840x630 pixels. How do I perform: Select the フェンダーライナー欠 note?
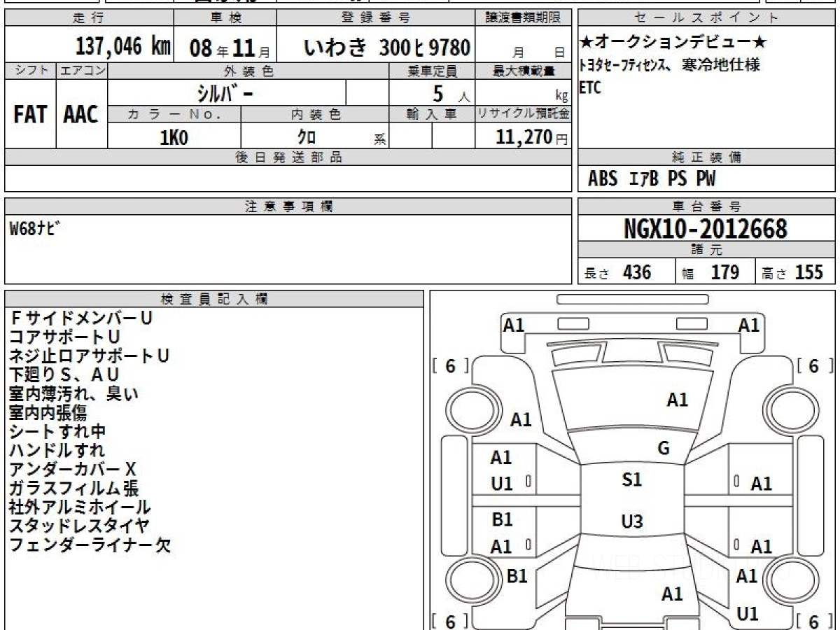click(90, 545)
